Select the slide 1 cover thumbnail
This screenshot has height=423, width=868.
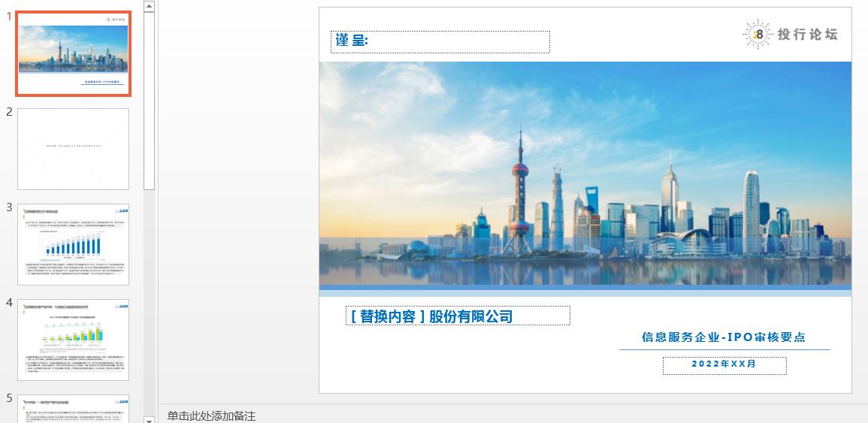(73, 53)
